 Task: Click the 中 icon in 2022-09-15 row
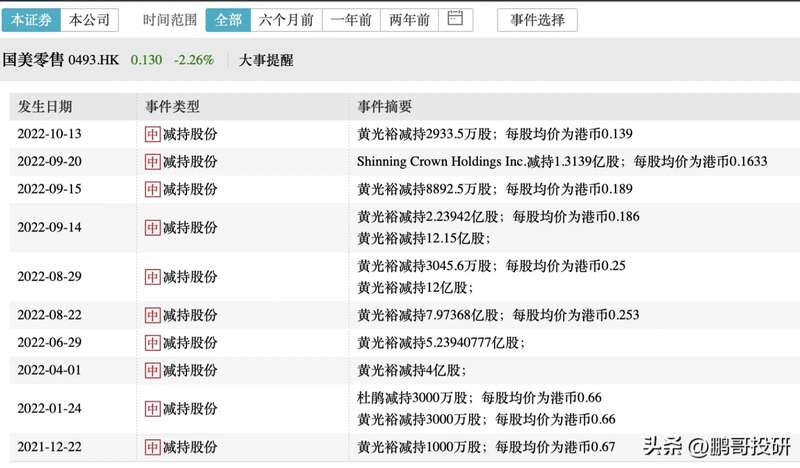pyautogui.click(x=153, y=188)
